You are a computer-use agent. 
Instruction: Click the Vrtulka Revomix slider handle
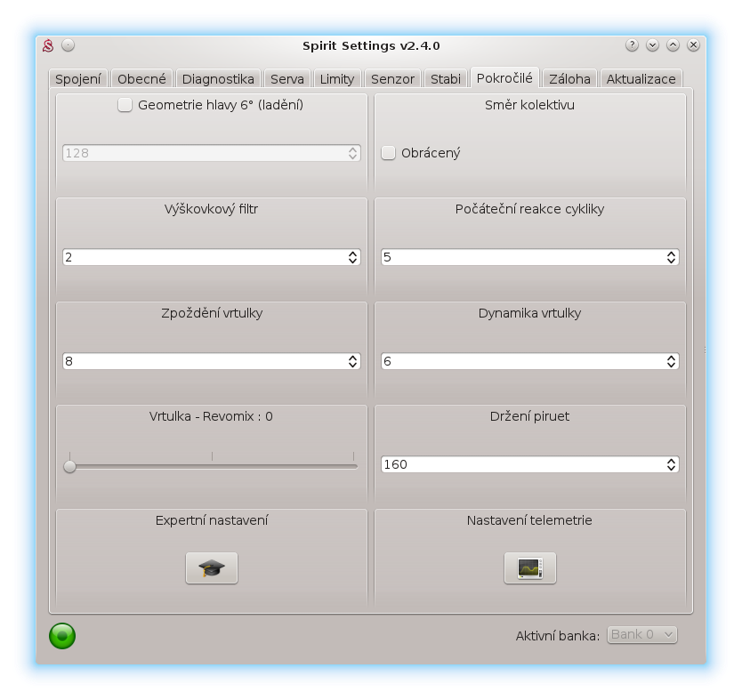click(x=69, y=466)
